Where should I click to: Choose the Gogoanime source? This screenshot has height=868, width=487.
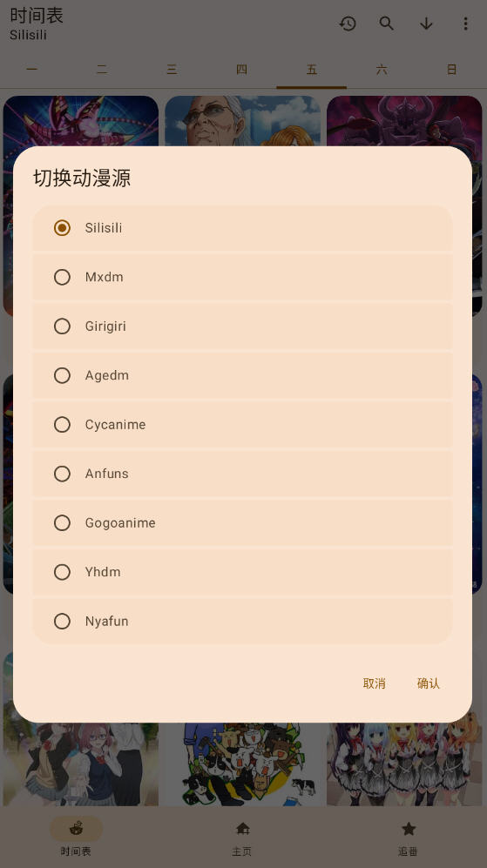243,522
